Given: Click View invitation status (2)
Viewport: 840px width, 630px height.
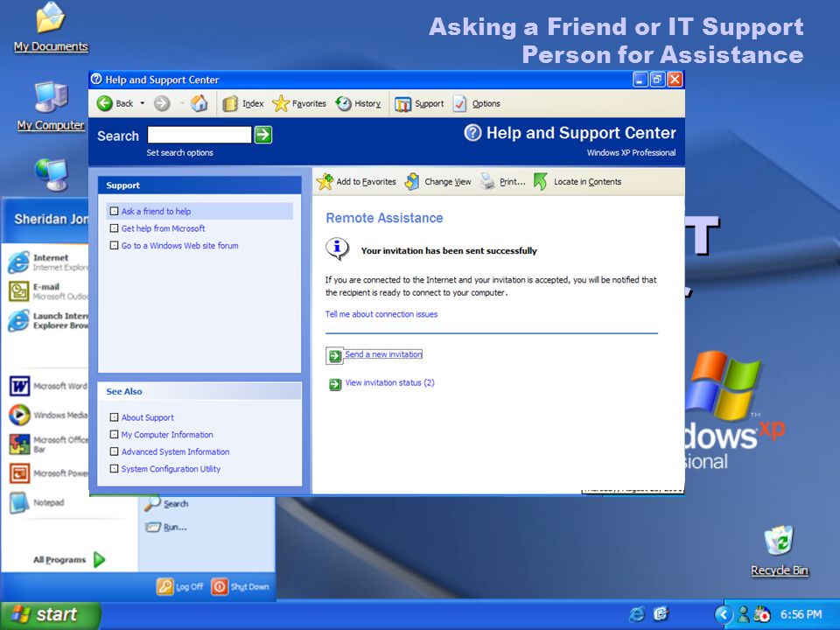Looking at the screenshot, I should pyautogui.click(x=390, y=382).
